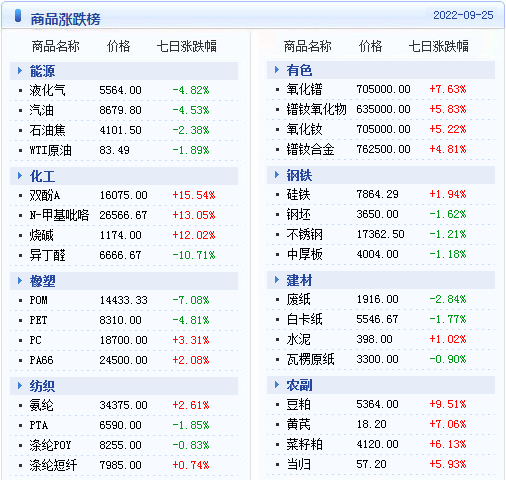The height and width of the screenshot is (480, 506).
Task: Click the blue icon beside 商品涨跌榜 title
Action: 18,16
